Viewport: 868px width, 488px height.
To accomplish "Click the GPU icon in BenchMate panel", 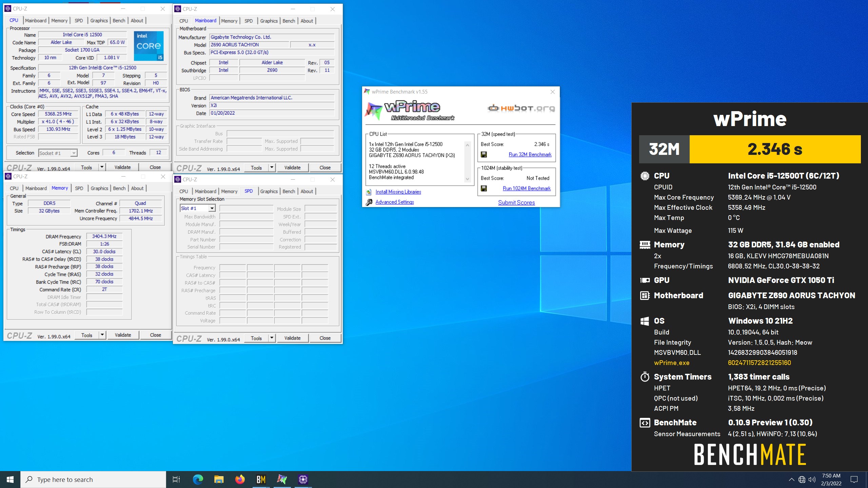I will tap(645, 280).
